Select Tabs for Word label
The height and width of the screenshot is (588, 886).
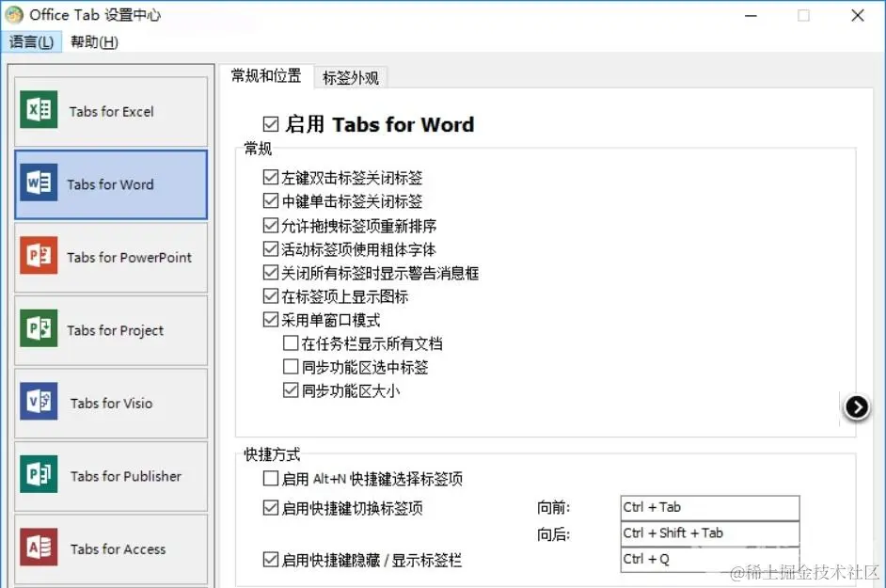click(x=110, y=184)
